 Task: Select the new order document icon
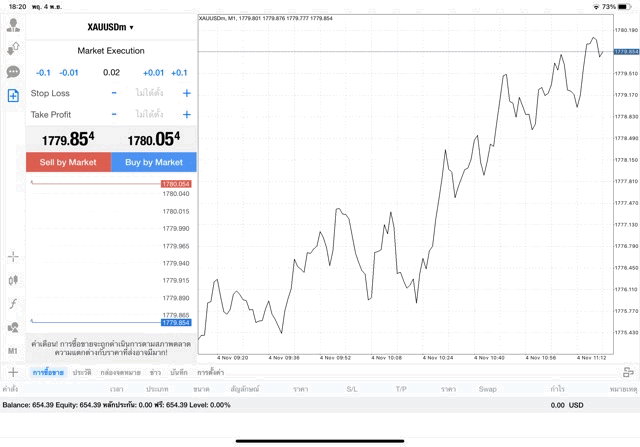[x=13, y=96]
